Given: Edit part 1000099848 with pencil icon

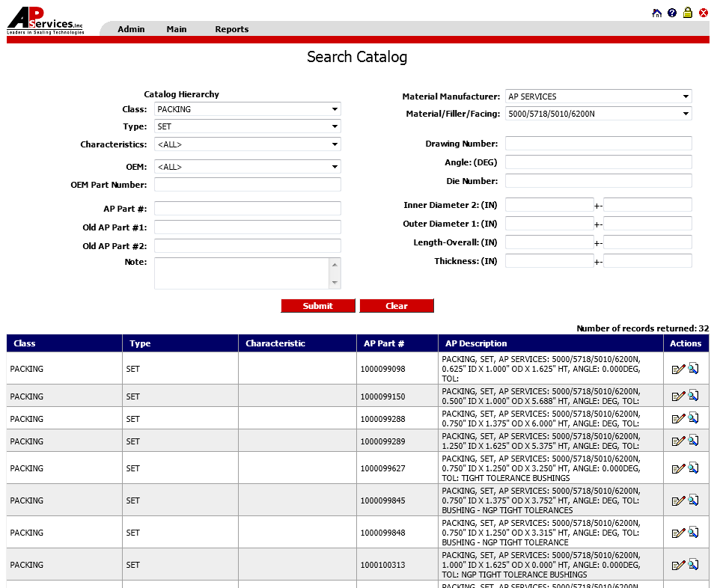Looking at the screenshot, I should (x=678, y=533).
